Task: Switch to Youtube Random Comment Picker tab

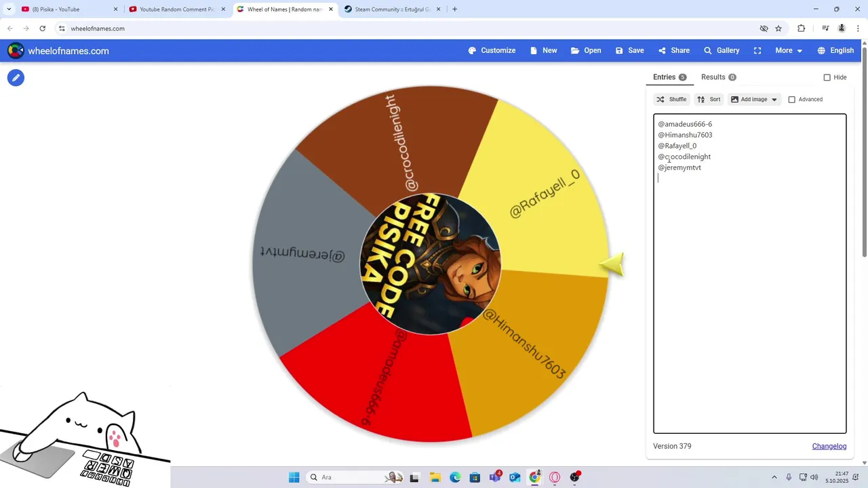Action: [176, 9]
